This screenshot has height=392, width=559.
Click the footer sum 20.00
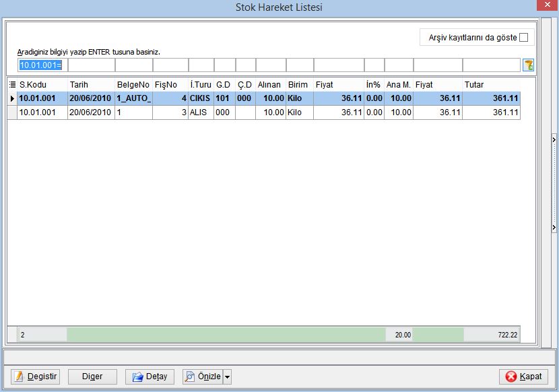pyautogui.click(x=399, y=335)
